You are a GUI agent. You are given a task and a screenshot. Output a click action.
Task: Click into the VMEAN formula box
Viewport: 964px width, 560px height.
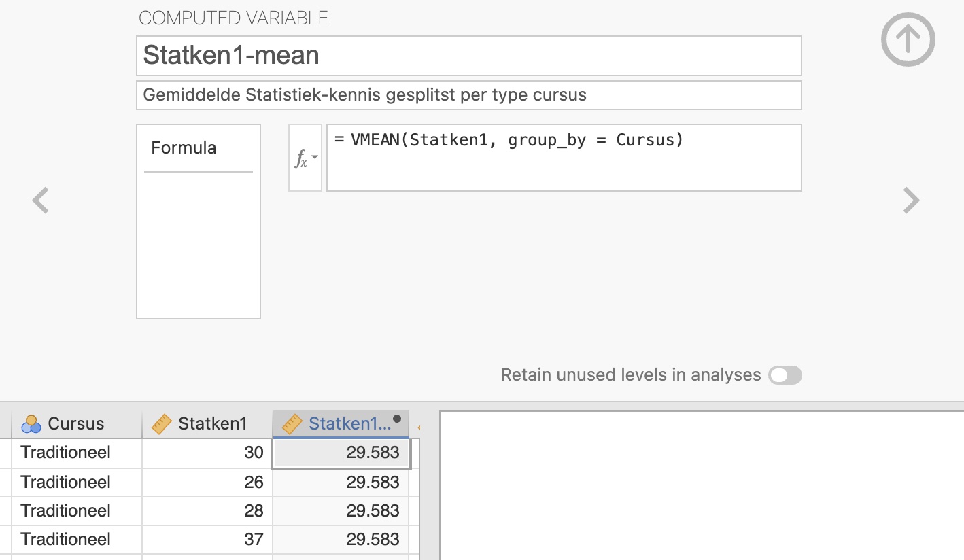564,158
